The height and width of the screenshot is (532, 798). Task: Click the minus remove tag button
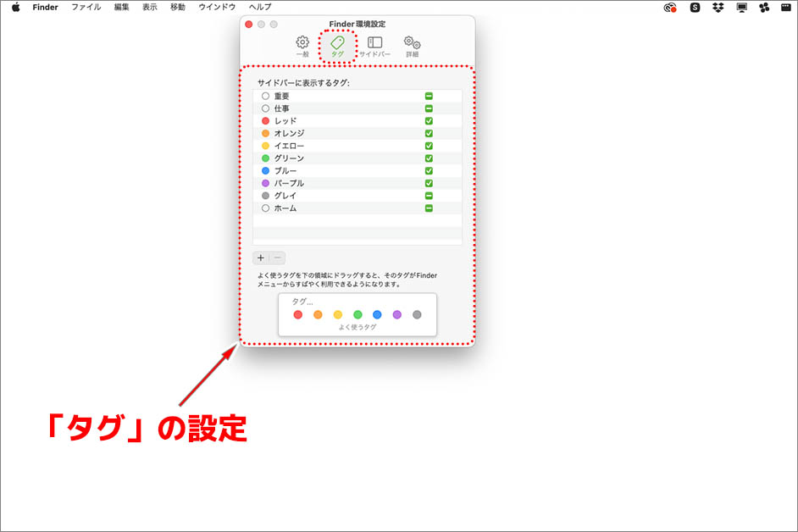pyautogui.click(x=277, y=258)
